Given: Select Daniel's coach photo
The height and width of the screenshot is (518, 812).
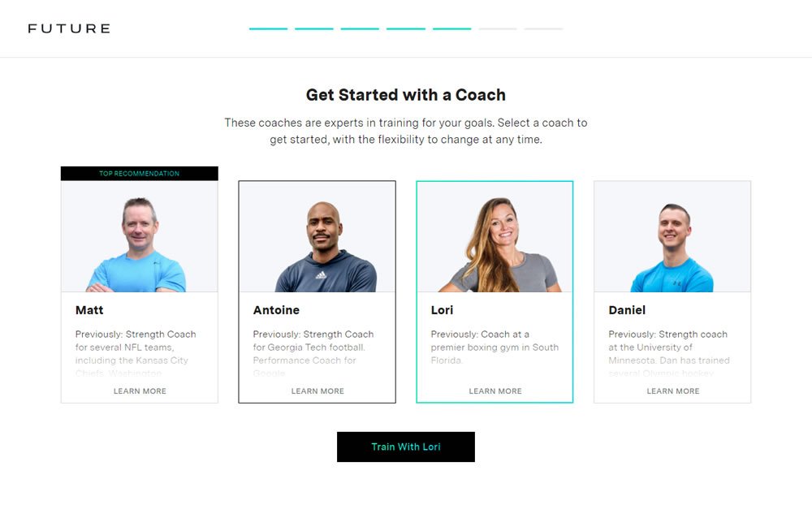Looking at the screenshot, I should click(x=672, y=237).
